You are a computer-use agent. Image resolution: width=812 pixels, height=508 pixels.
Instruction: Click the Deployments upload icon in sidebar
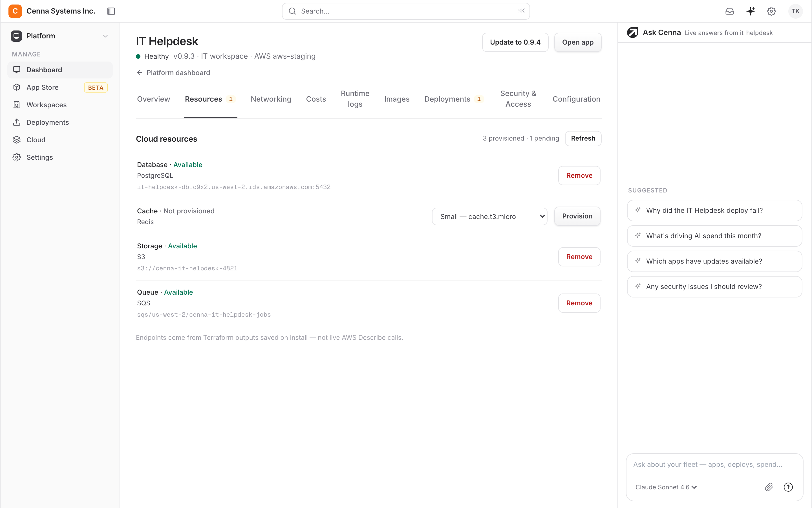(16, 122)
